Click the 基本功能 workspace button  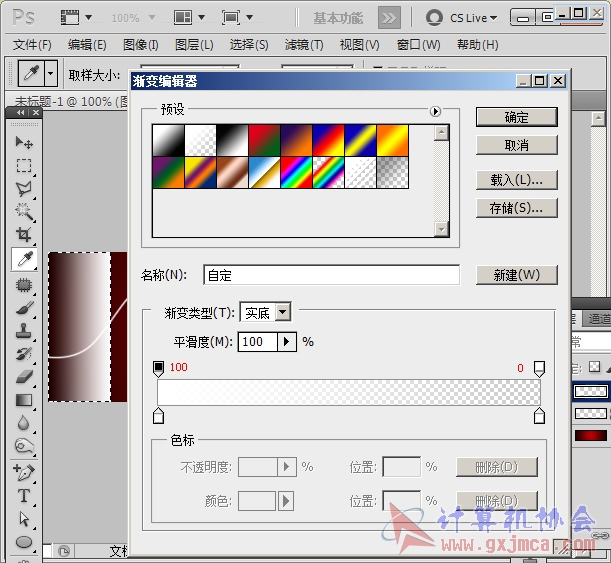click(x=338, y=18)
